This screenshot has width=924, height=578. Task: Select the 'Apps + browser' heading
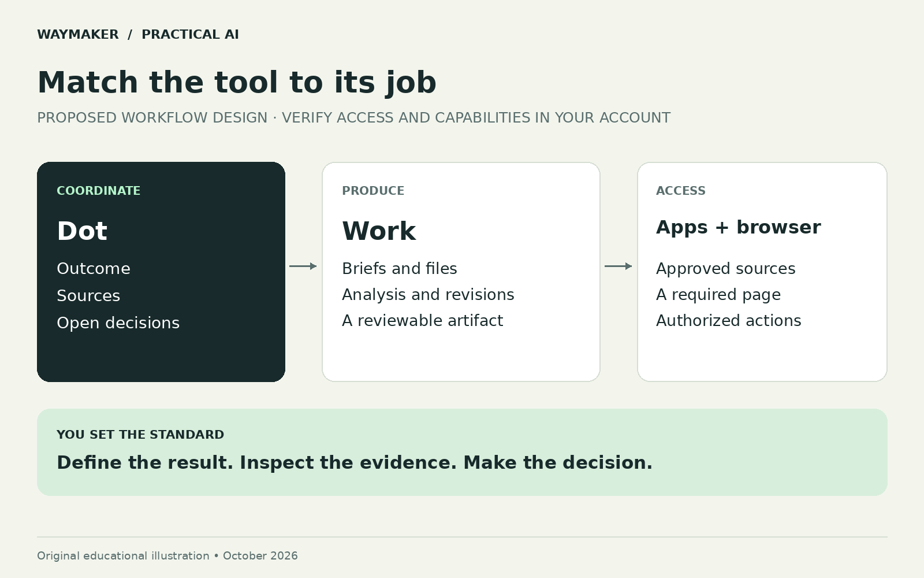point(739,228)
